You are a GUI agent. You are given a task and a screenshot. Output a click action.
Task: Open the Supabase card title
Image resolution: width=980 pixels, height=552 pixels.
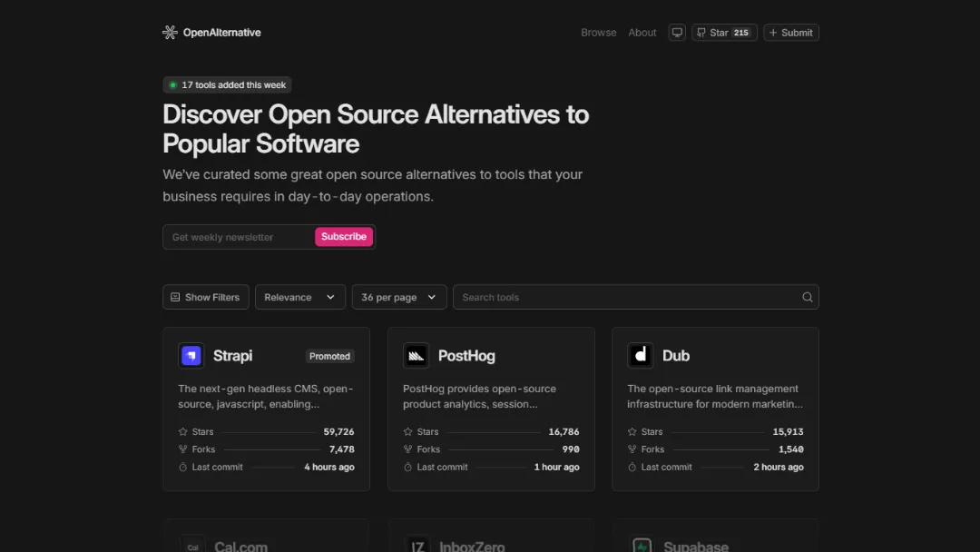[696, 547]
